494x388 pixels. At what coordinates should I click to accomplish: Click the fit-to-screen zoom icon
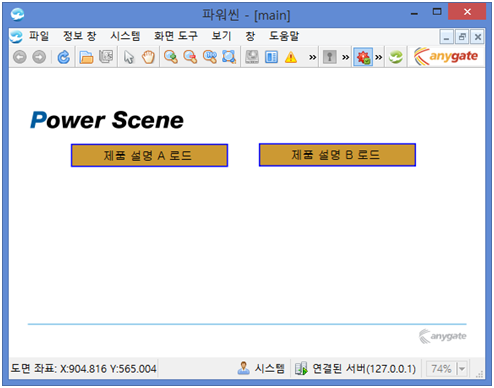(x=229, y=57)
